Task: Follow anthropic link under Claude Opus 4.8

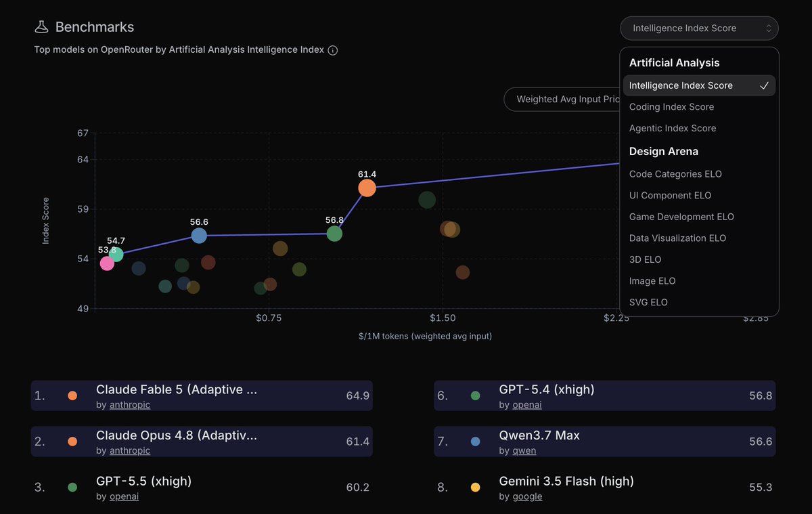Action: [x=130, y=451]
